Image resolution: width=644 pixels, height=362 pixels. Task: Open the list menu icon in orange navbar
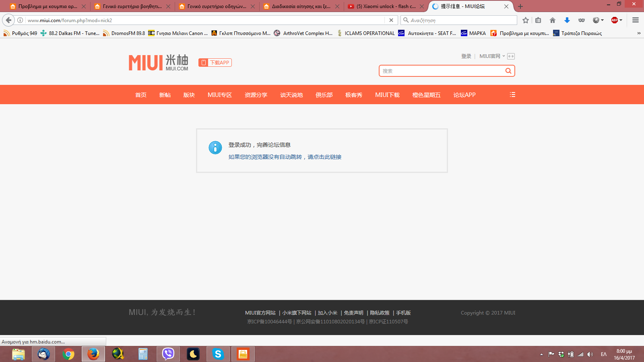point(512,95)
